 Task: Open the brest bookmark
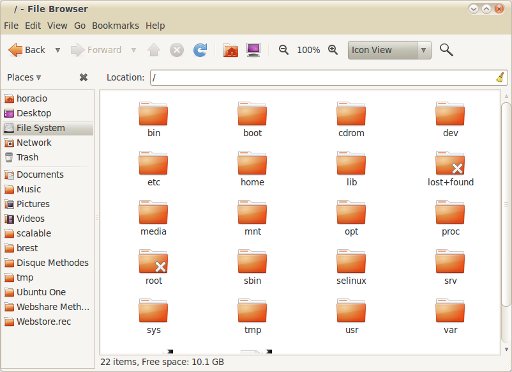pyautogui.click(x=48, y=248)
